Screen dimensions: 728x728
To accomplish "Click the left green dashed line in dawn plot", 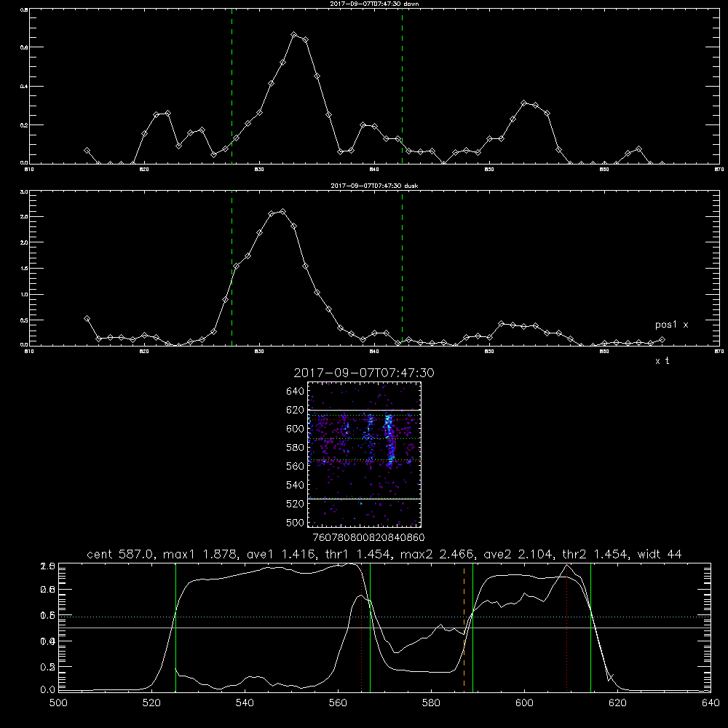I will coord(232,88).
